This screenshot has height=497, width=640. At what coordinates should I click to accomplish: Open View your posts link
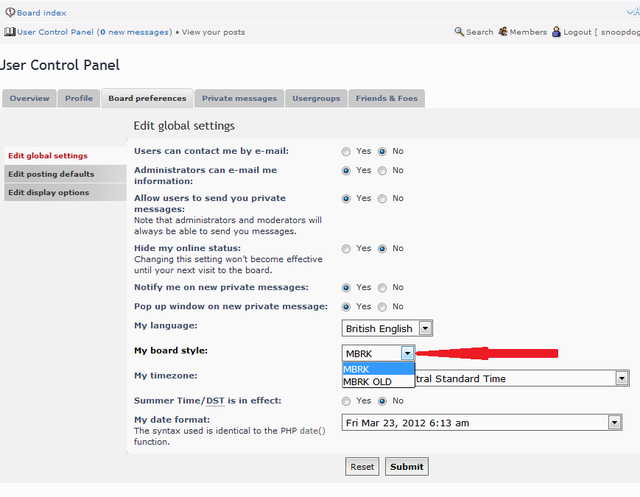213,32
